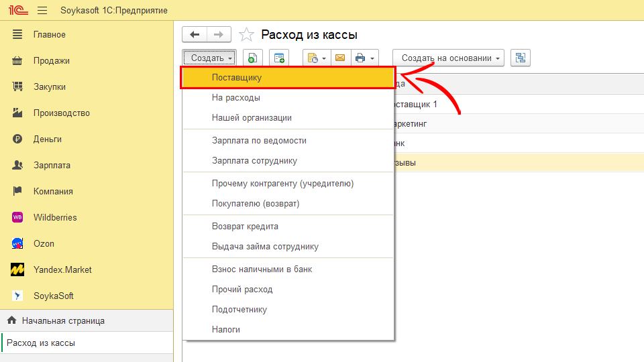
Task: Open Wildberries section in sidebar
Action: (55, 217)
